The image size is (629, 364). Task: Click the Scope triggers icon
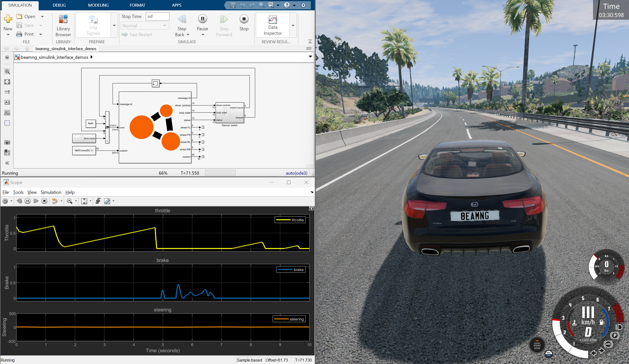tap(98, 201)
